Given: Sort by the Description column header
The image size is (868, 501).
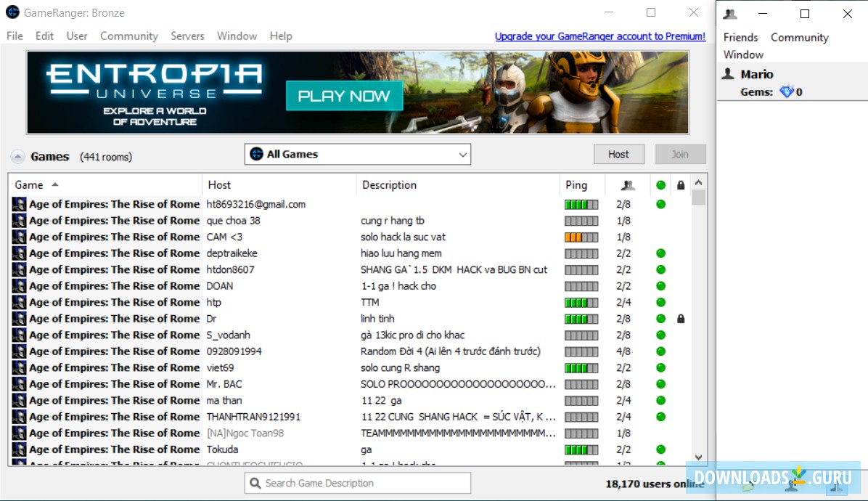Looking at the screenshot, I should point(458,185).
